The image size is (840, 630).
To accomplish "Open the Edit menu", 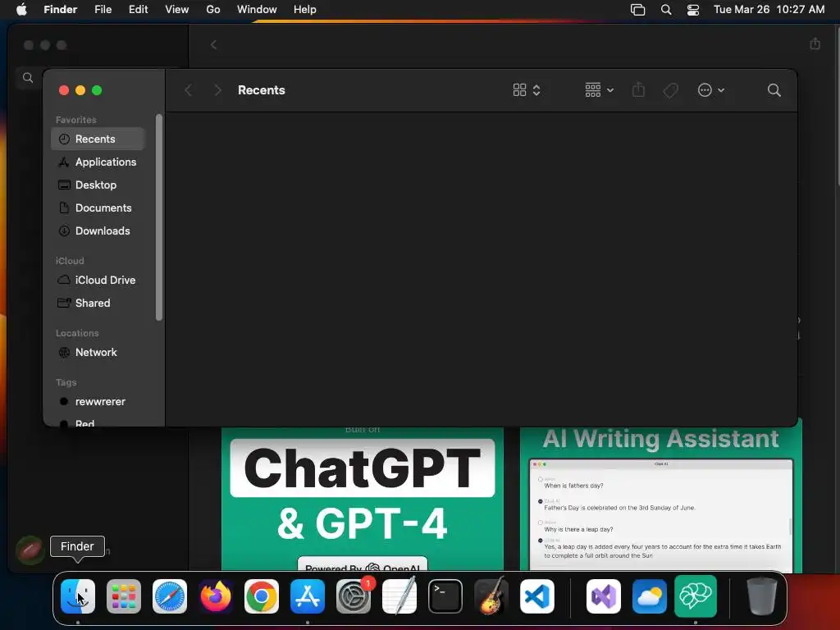I will [138, 10].
